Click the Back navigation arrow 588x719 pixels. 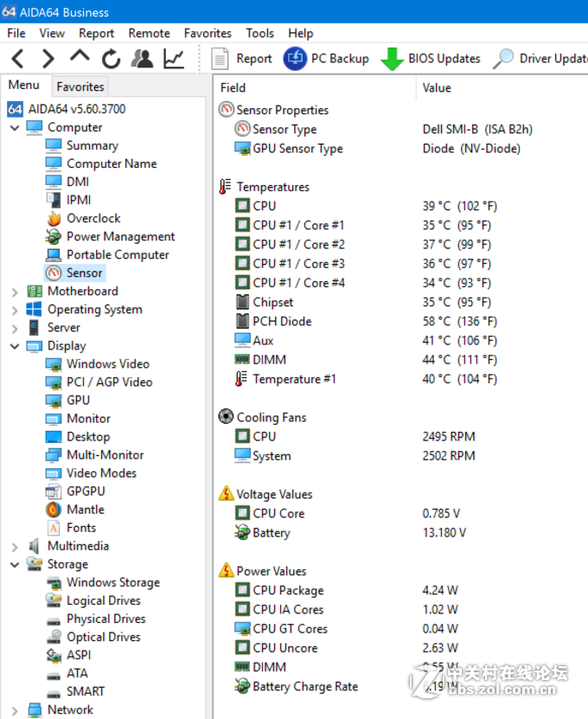[18, 59]
